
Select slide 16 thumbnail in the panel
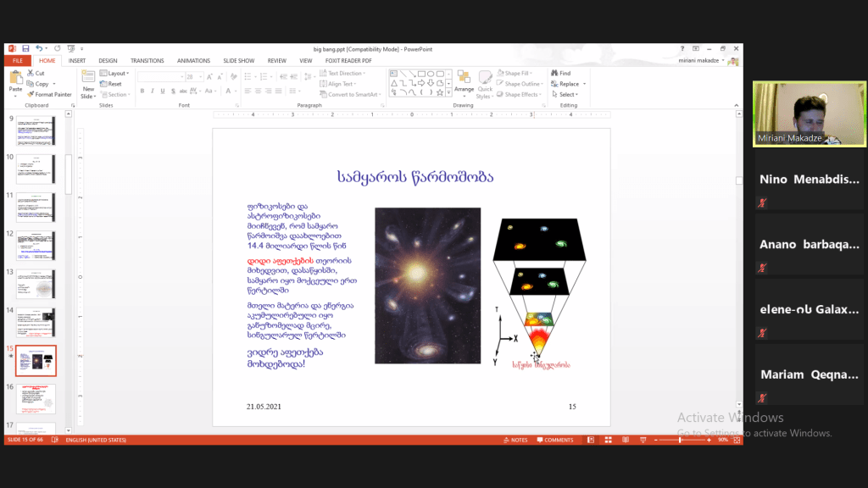pos(36,398)
